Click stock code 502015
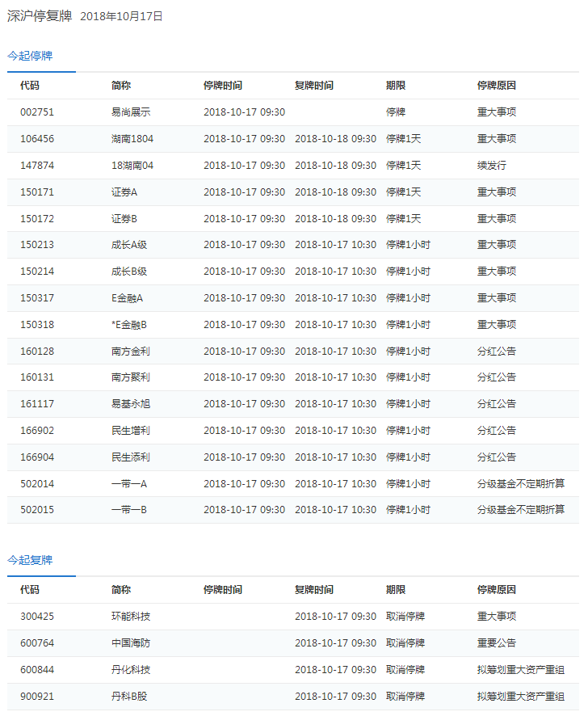Image resolution: width=588 pixels, height=716 pixels. (x=37, y=510)
